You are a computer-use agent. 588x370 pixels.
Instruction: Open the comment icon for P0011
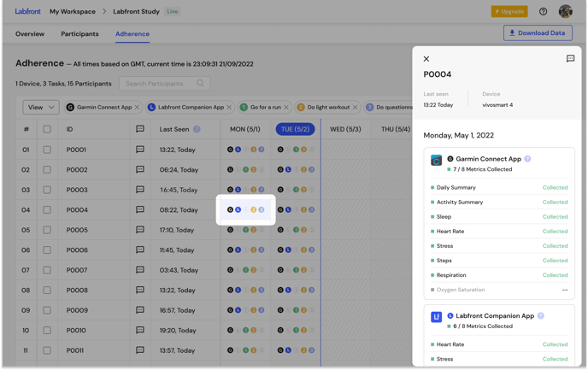140,350
